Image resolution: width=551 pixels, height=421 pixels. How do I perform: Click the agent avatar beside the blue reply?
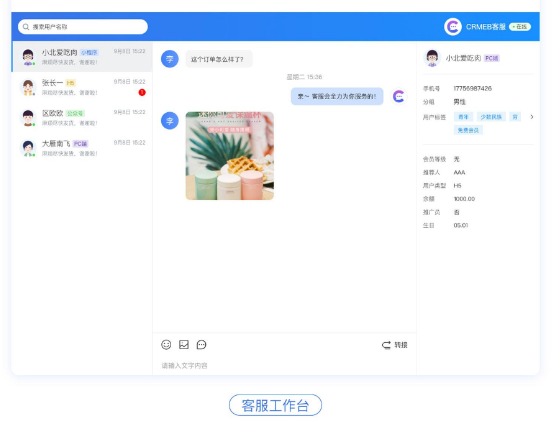pyautogui.click(x=399, y=96)
